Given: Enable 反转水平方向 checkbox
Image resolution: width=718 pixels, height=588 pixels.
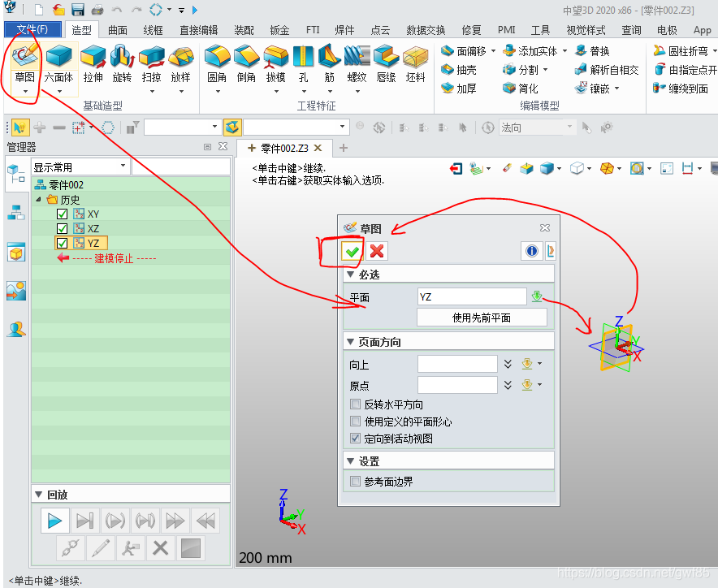Looking at the screenshot, I should coord(355,404).
